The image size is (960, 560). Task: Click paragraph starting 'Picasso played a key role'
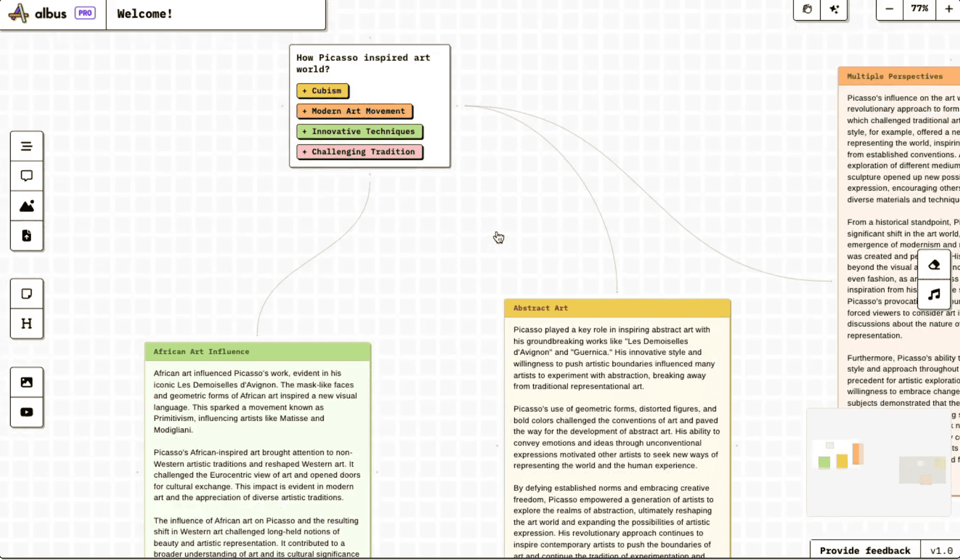pyautogui.click(x=614, y=358)
